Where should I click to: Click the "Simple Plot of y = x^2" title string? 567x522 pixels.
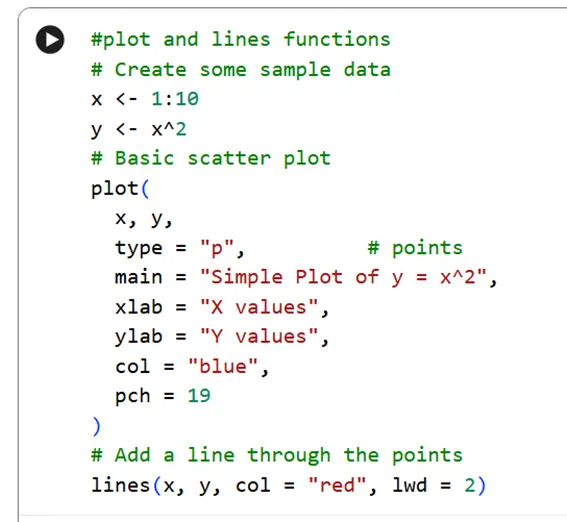pos(343,278)
